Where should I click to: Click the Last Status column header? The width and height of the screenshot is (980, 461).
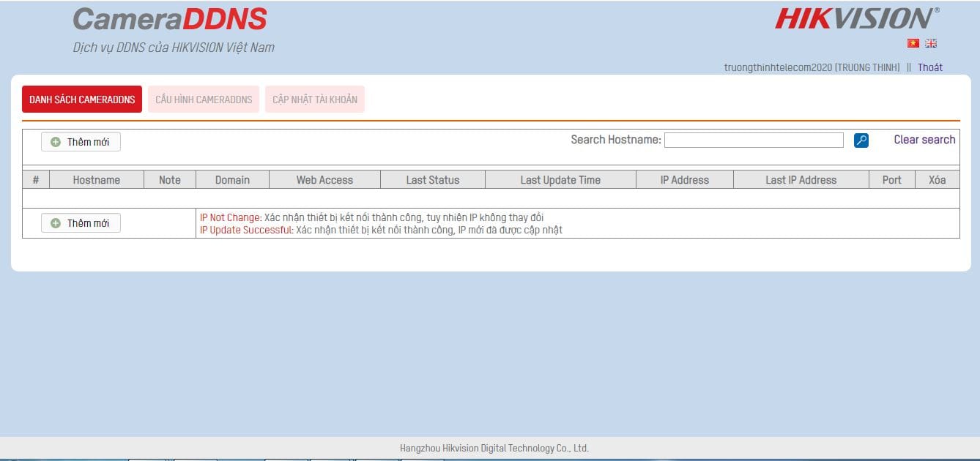click(x=433, y=180)
